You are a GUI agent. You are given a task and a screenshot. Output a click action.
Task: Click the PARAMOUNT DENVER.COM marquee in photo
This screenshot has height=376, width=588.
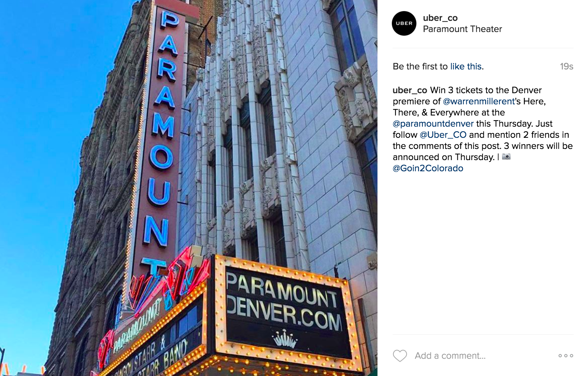(x=284, y=302)
